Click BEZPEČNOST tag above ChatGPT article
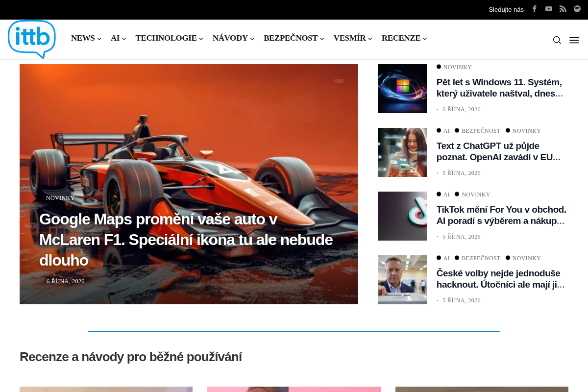Image resolution: width=588 pixels, height=392 pixels. point(481,131)
